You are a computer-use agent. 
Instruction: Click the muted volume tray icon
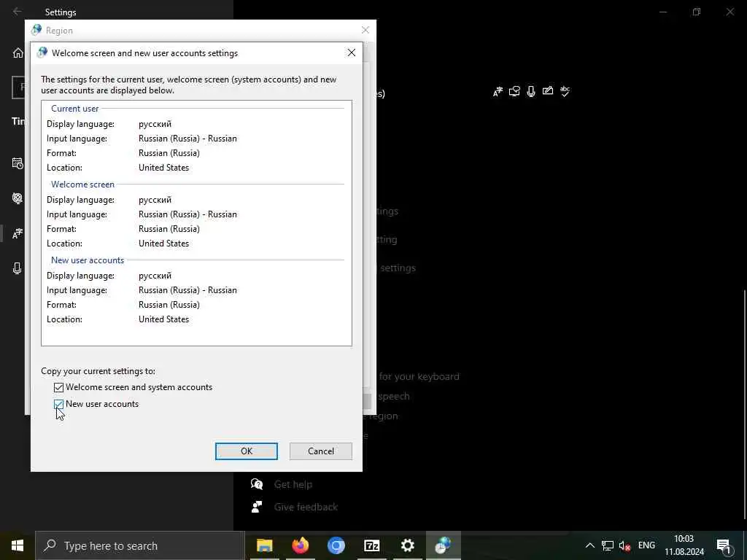624,545
